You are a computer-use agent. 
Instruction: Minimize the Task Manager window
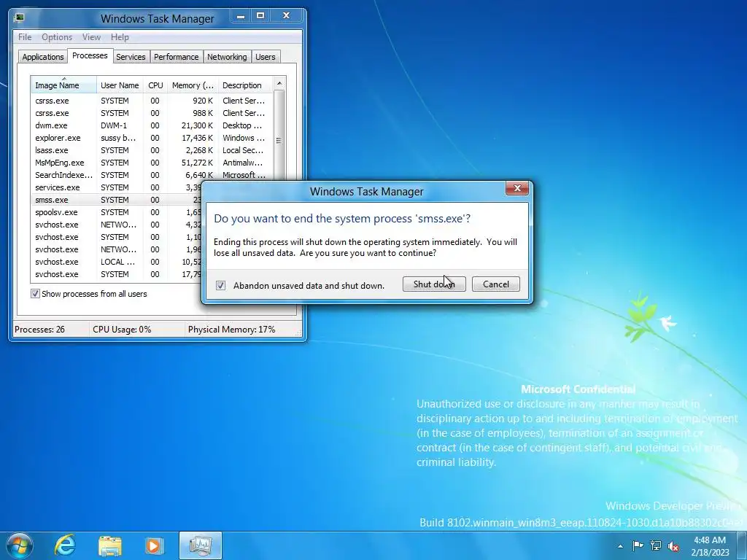241,16
